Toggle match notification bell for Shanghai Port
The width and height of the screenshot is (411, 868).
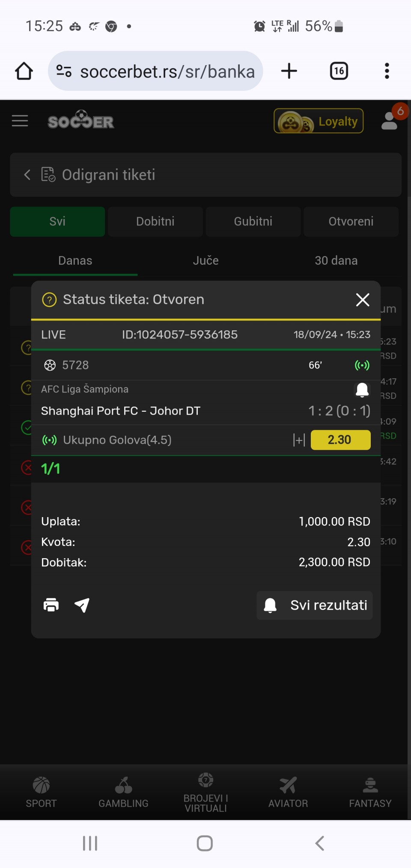coord(362,389)
